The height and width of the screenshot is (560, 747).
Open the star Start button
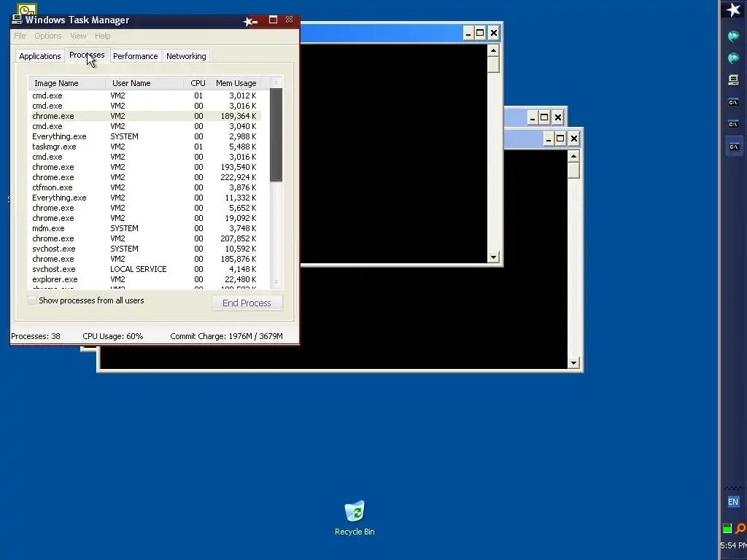point(733,9)
